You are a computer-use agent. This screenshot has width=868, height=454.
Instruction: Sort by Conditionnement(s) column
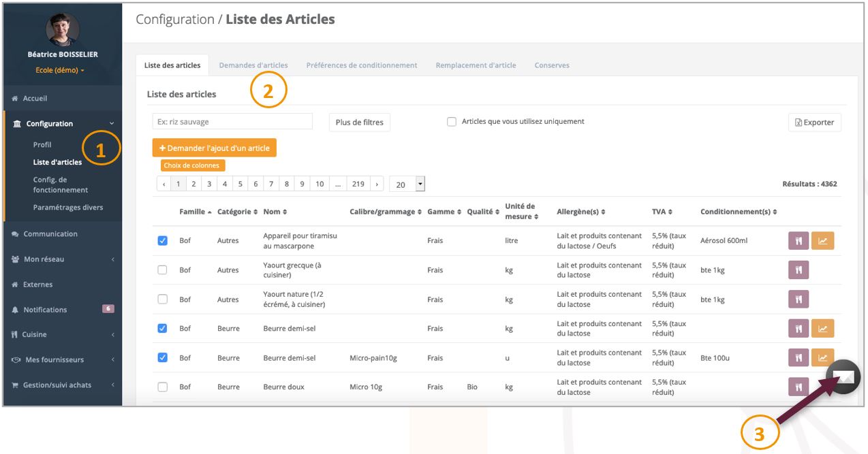(739, 212)
